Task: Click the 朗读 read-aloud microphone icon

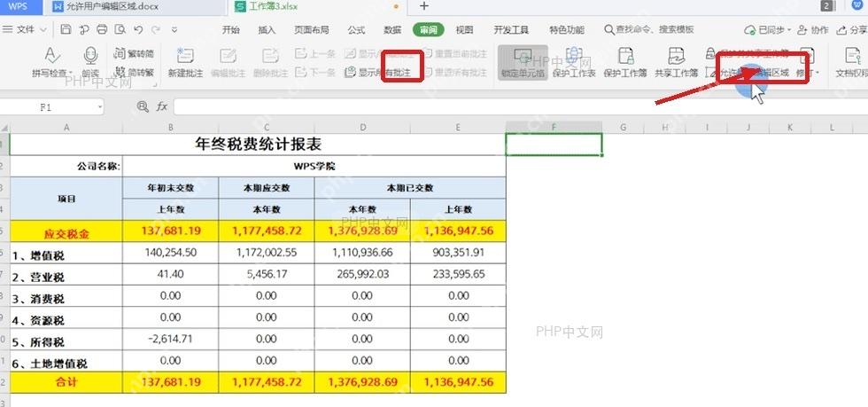Action: click(x=90, y=56)
